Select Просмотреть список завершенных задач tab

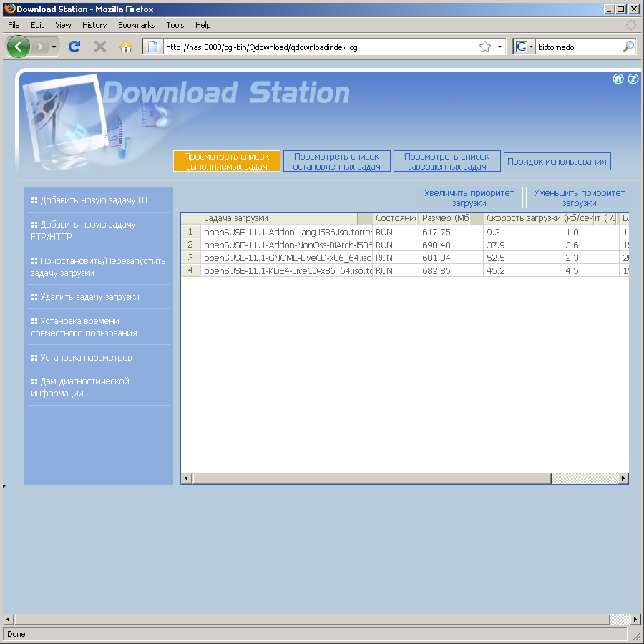pyautogui.click(x=447, y=161)
